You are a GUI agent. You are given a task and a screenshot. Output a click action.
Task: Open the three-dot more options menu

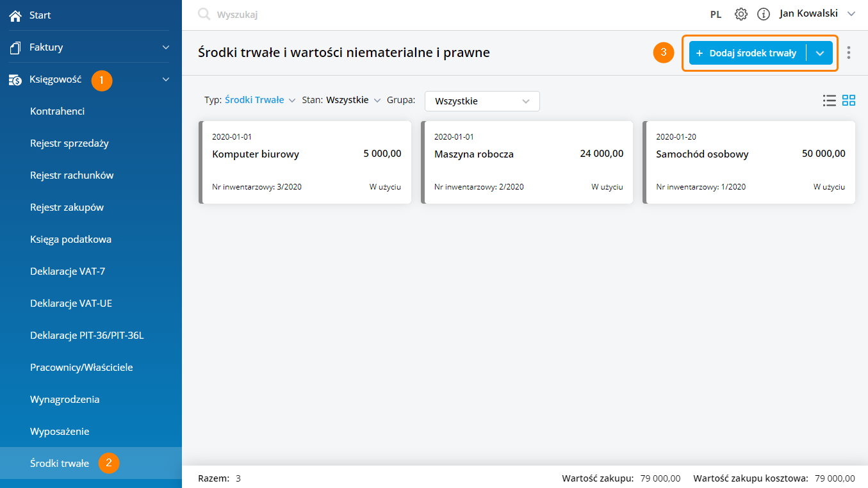849,53
